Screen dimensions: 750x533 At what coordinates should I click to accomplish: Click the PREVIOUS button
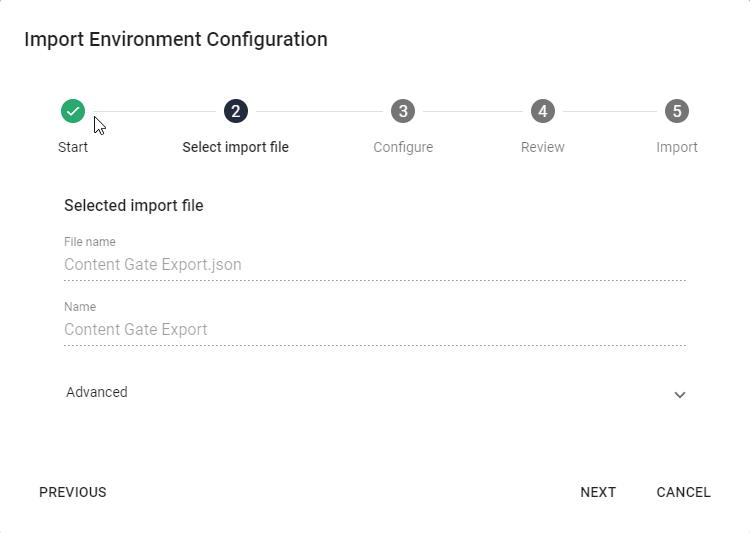[x=73, y=492]
